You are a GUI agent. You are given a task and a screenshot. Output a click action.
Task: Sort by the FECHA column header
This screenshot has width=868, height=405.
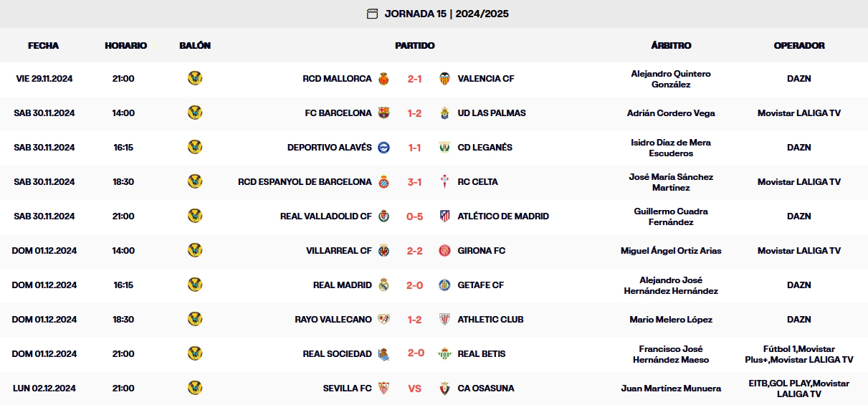(44, 45)
